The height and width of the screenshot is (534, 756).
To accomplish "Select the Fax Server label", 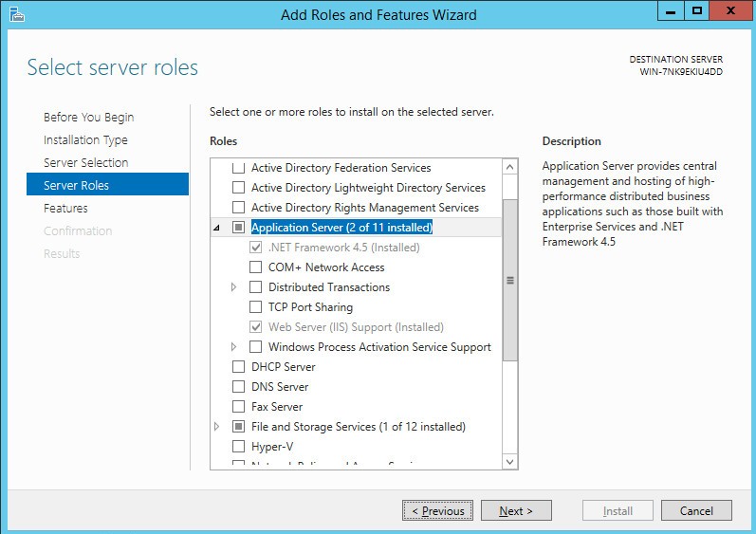I will coord(277,407).
